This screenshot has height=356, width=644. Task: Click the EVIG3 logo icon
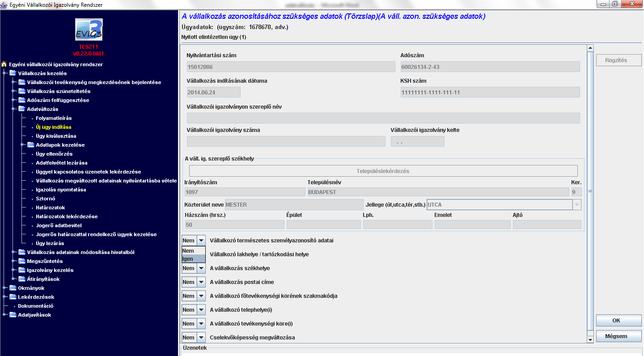point(89,30)
